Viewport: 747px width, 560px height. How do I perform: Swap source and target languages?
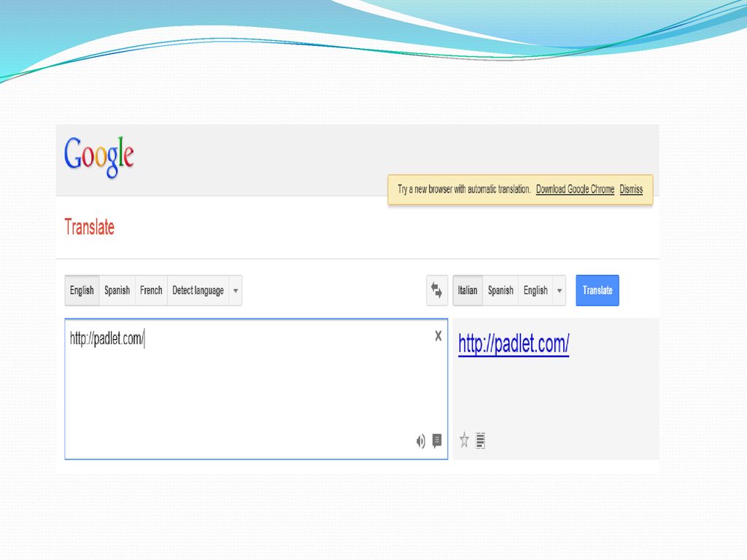pyautogui.click(x=436, y=290)
